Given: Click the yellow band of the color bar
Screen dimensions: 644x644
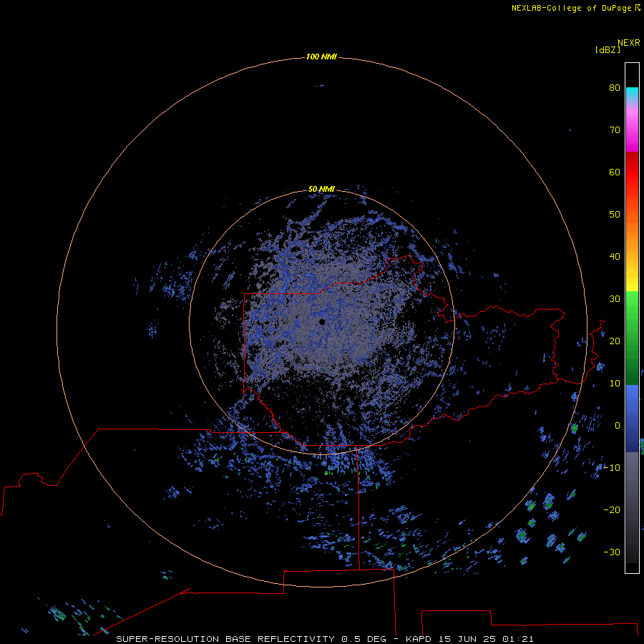Looking at the screenshot, I should coord(632,284).
